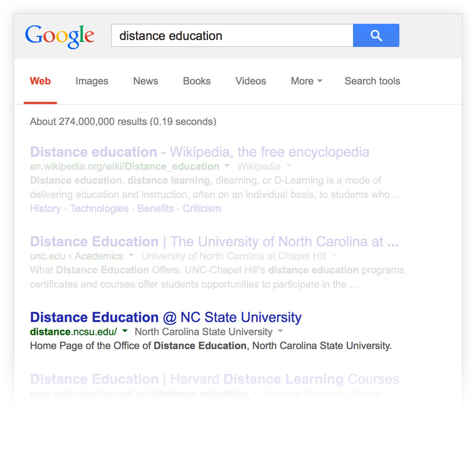Open the Criticism sitelink
The height and width of the screenshot is (459, 476).
tap(202, 209)
